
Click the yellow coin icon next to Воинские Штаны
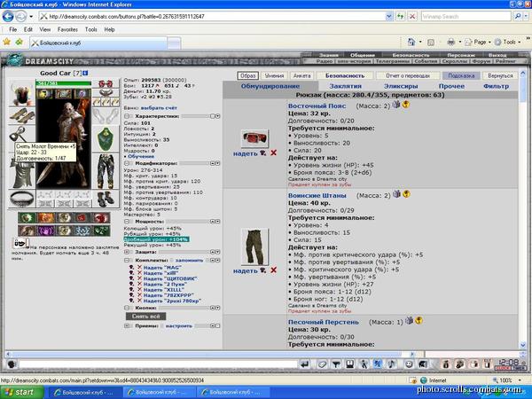(x=406, y=194)
